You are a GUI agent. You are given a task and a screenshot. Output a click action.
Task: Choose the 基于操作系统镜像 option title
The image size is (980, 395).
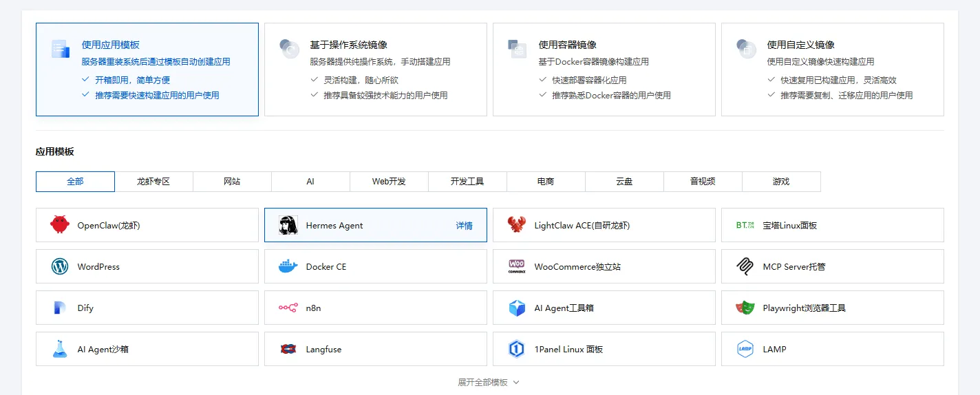pos(348,45)
